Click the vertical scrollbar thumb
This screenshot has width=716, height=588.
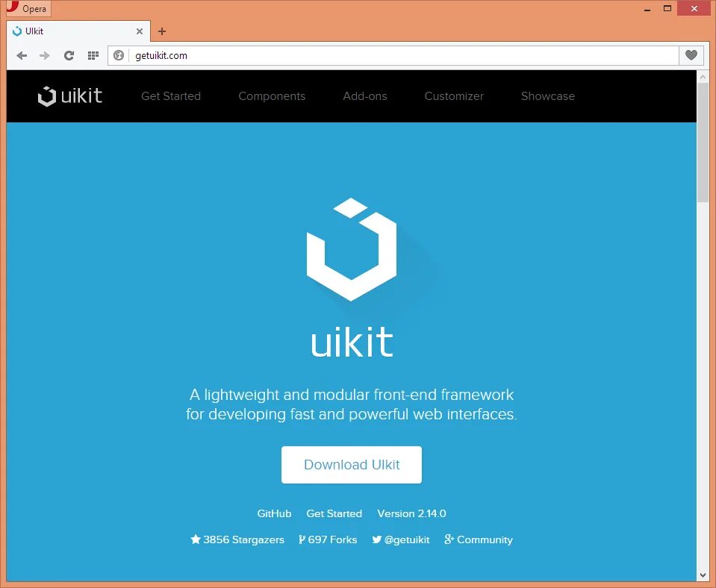(703, 142)
